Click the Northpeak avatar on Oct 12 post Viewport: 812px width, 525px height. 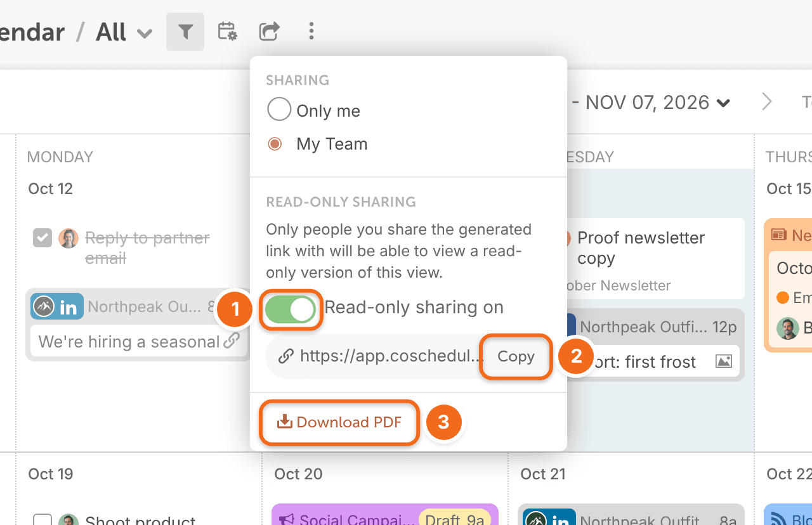pos(44,307)
